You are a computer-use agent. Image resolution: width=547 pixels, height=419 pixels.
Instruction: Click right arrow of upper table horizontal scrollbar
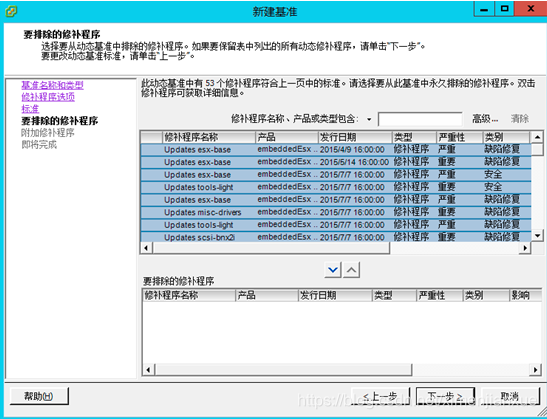525,248
